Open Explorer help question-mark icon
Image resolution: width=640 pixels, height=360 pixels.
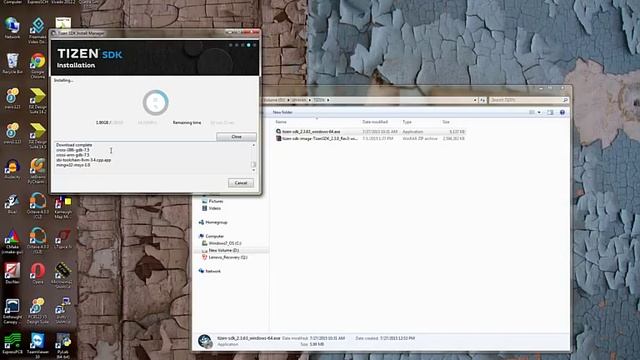(x=562, y=112)
